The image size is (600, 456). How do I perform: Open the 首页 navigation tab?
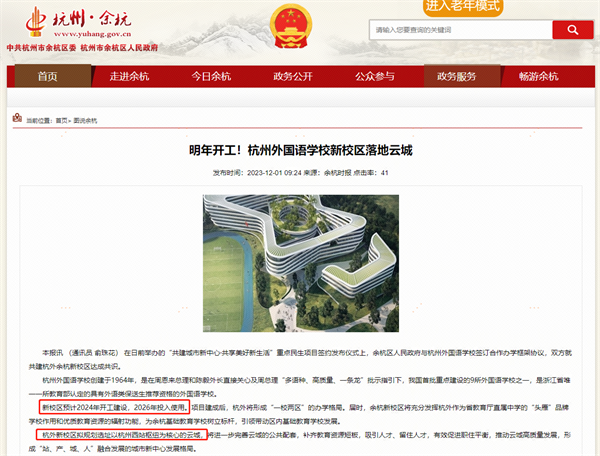tap(48, 76)
